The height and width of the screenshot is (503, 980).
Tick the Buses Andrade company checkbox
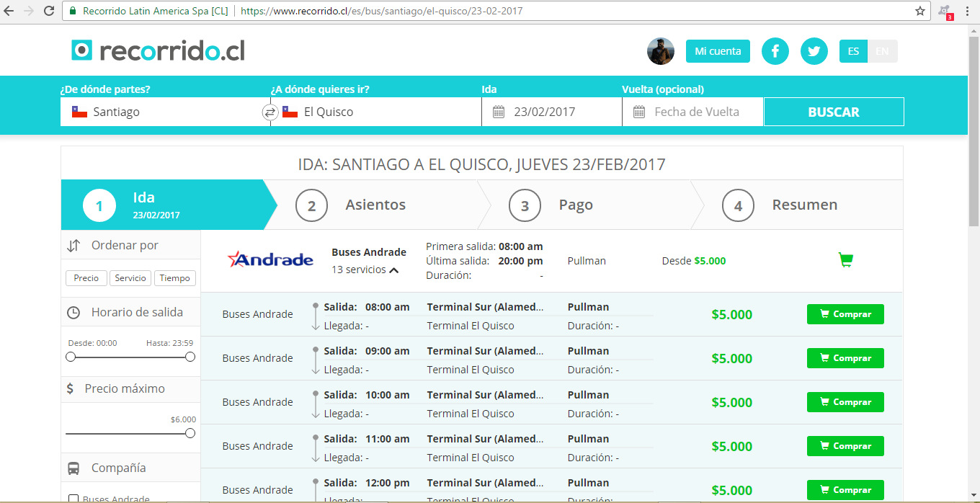(73, 499)
